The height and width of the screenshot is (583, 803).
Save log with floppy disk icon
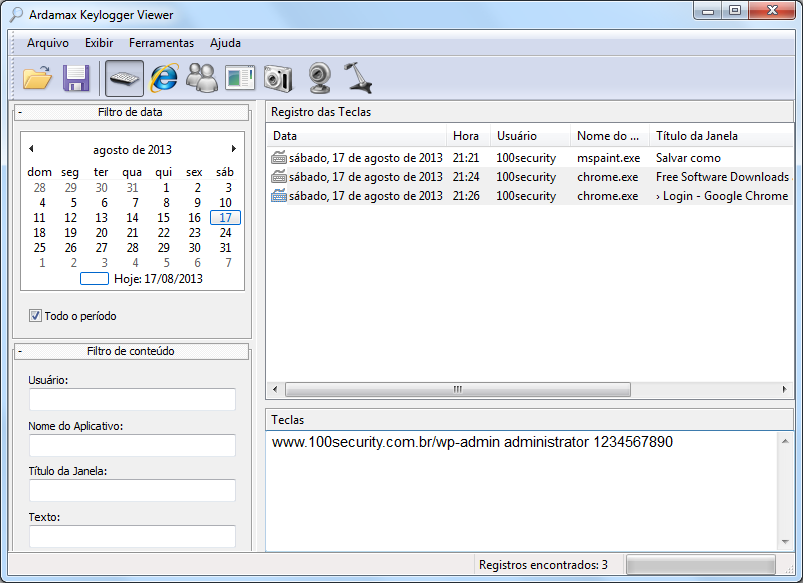pos(76,78)
